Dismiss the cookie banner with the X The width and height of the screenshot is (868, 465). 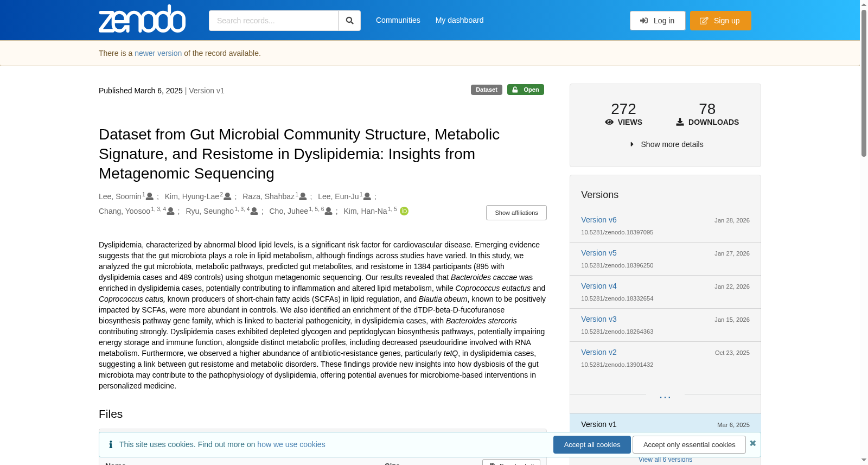point(752,443)
